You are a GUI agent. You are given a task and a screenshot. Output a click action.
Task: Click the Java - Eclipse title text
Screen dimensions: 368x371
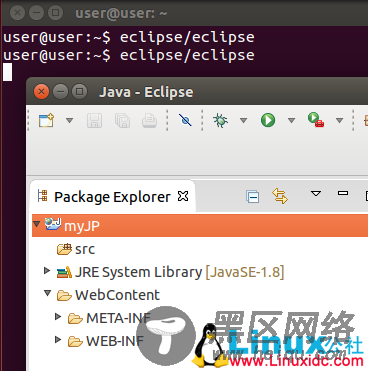[146, 92]
